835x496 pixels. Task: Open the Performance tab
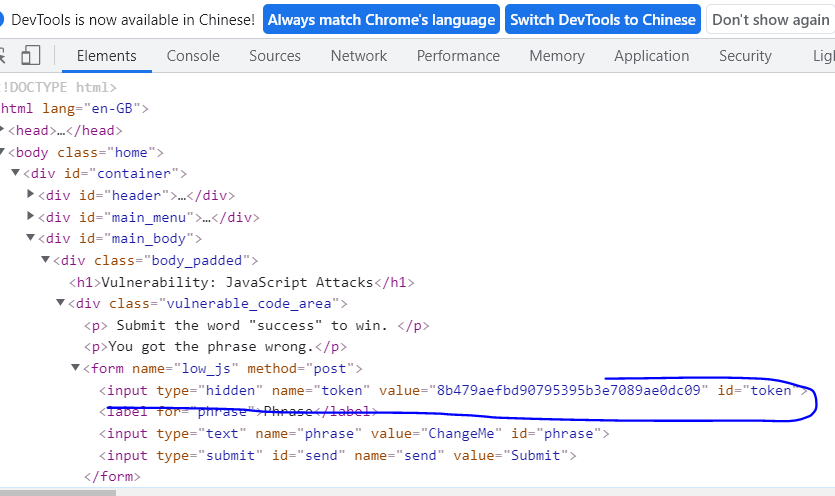pyautogui.click(x=458, y=56)
